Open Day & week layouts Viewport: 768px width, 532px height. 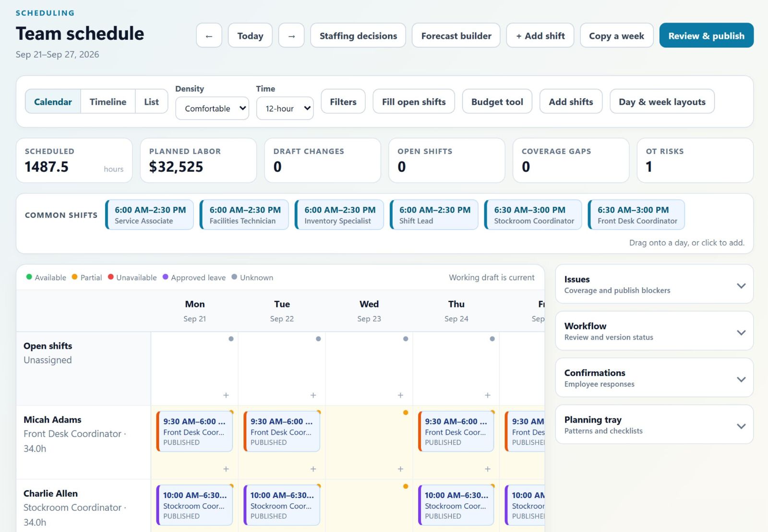point(662,102)
